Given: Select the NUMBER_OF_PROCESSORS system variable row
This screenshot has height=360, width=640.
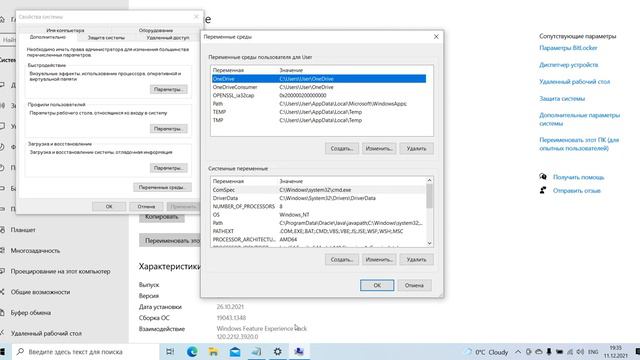Looking at the screenshot, I should point(318,207).
